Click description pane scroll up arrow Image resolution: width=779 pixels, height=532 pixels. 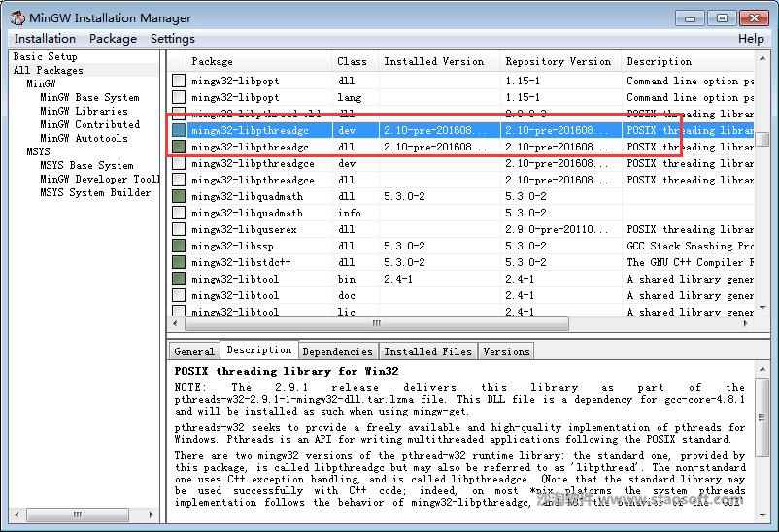coord(762,369)
